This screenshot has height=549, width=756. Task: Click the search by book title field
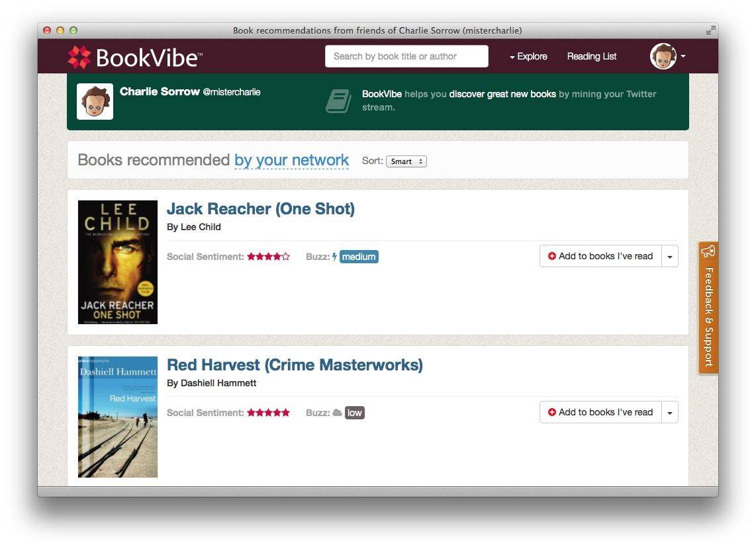[x=406, y=56]
